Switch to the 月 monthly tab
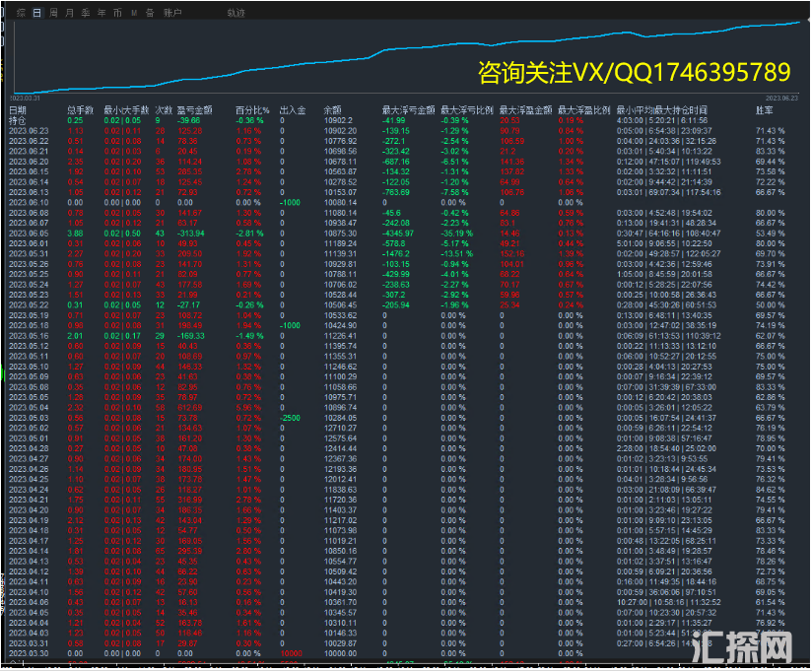812x671 pixels. 69,13
